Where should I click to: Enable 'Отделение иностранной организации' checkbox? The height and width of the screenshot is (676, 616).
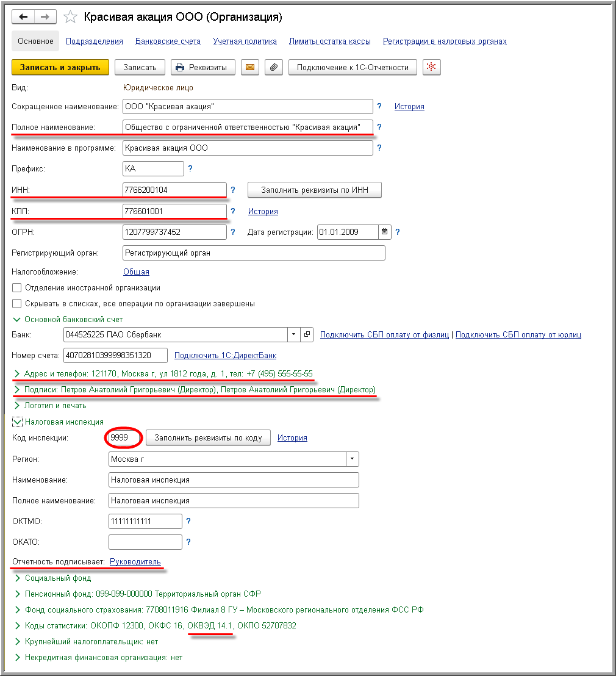(x=17, y=287)
